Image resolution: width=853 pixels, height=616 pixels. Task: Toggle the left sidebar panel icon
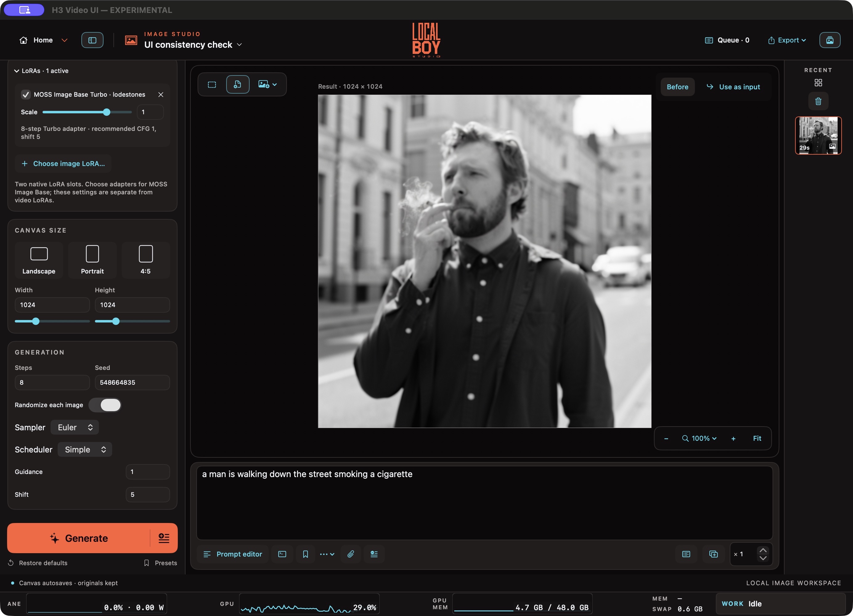click(92, 40)
